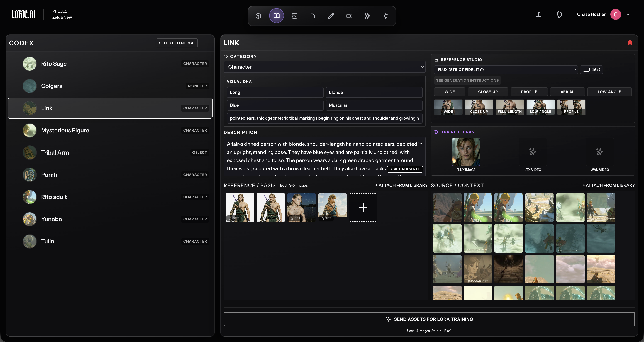Image resolution: width=644 pixels, height=342 pixels.
Task: Edit the Muscular build field
Action: tap(374, 105)
